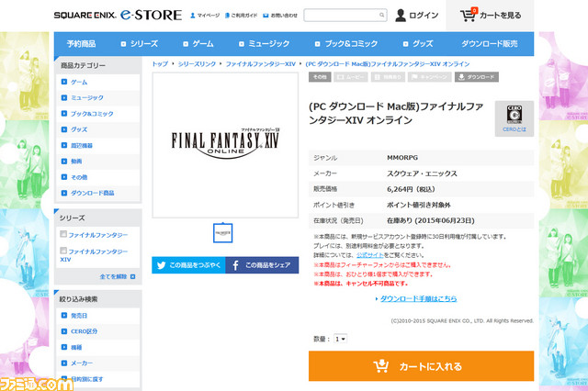Viewport: 588px width, 391px height.
Task: Open お問い合わせ mail link
Action: [x=280, y=16]
